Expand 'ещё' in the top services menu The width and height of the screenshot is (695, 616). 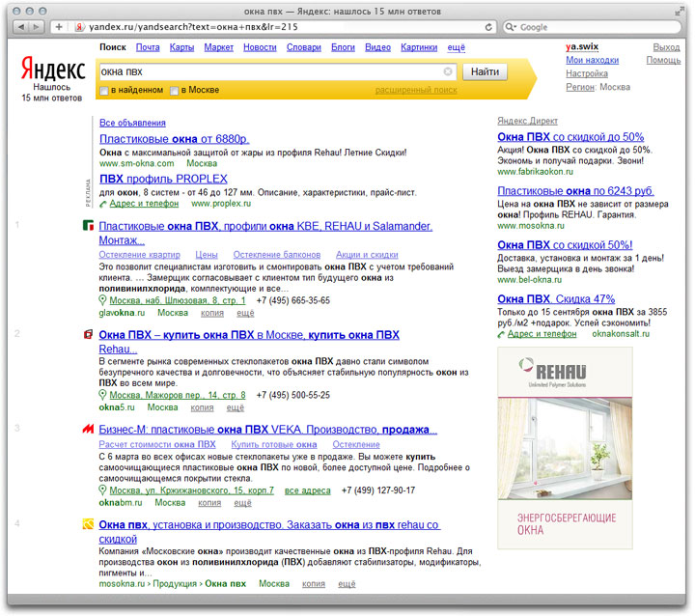456,46
